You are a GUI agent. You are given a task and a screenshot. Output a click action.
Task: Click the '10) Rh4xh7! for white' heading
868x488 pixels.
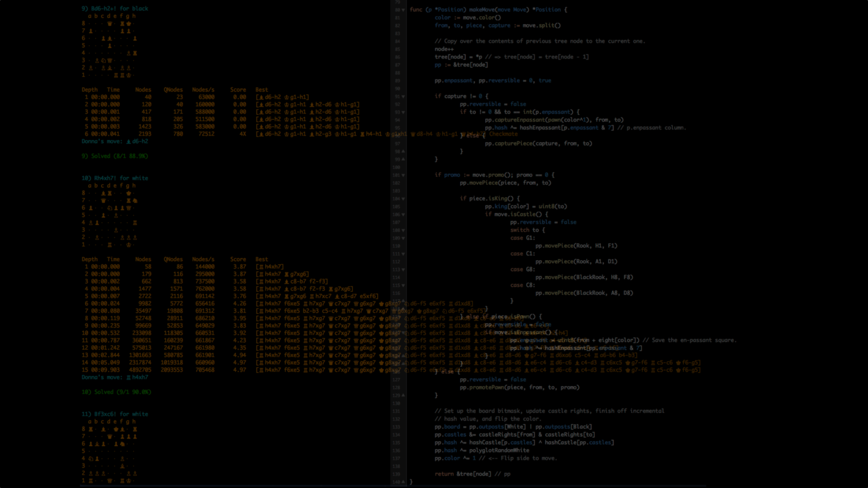115,178
